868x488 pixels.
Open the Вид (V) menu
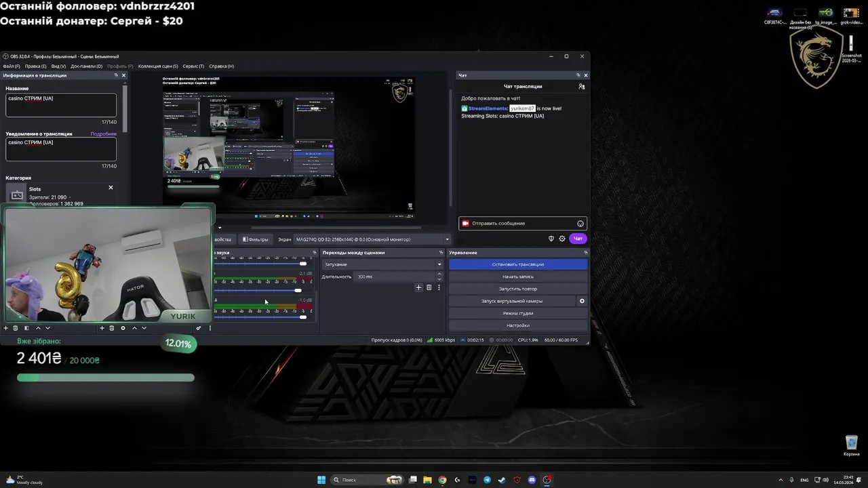coord(59,66)
